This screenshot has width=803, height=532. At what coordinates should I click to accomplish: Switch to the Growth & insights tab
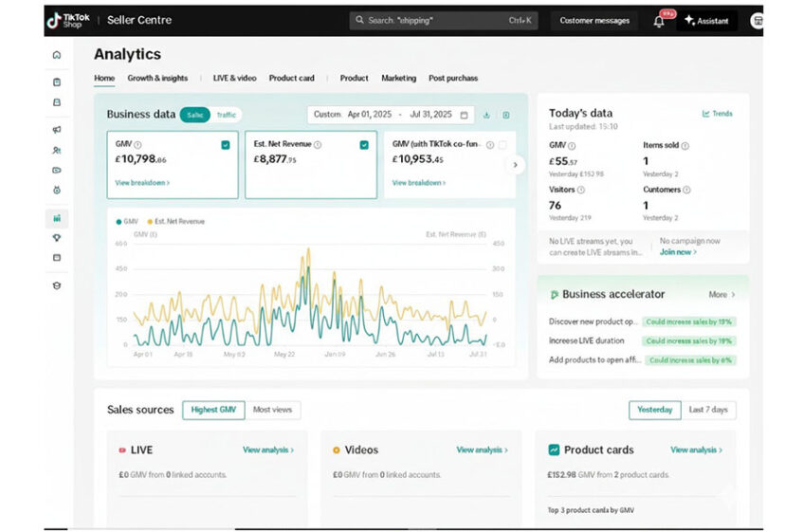pyautogui.click(x=157, y=78)
